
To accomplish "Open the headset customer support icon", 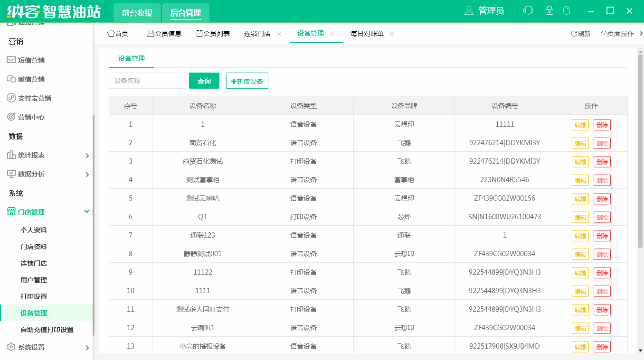I will coord(528,10).
